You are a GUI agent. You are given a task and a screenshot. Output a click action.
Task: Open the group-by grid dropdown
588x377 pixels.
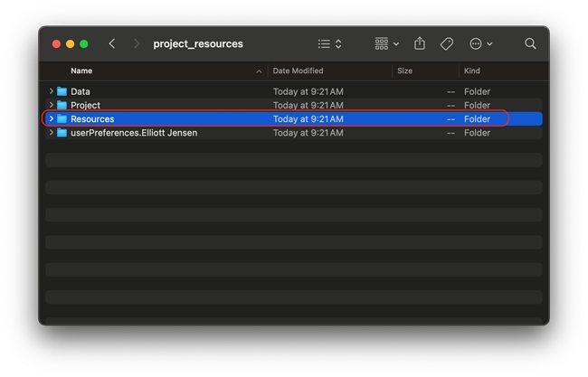tap(386, 43)
